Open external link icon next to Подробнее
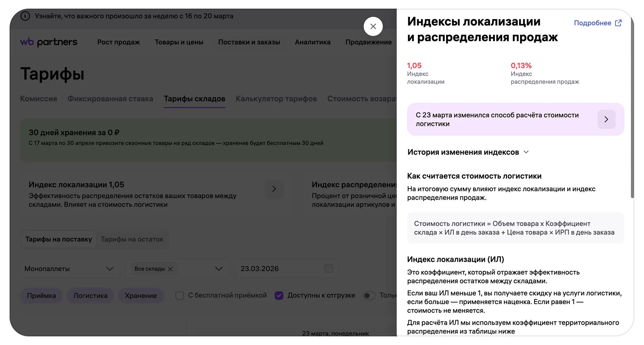Viewport: 644px width, 345px height. (618, 23)
